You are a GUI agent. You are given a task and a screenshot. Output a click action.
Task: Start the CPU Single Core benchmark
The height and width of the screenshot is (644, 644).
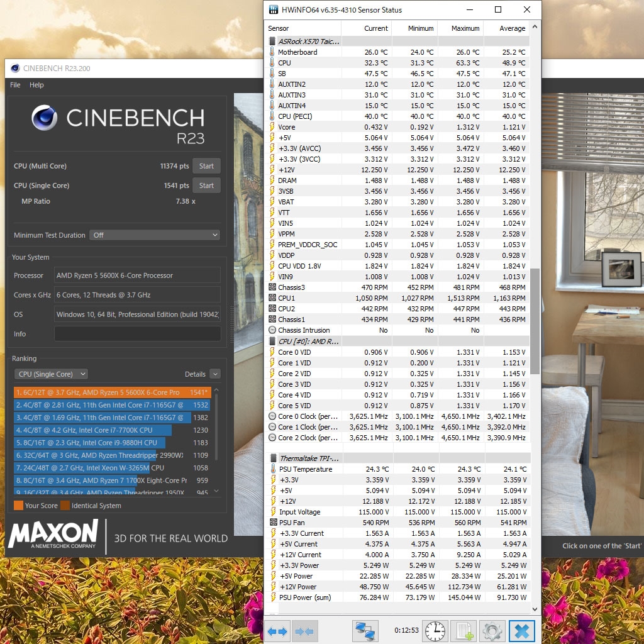[x=206, y=185]
